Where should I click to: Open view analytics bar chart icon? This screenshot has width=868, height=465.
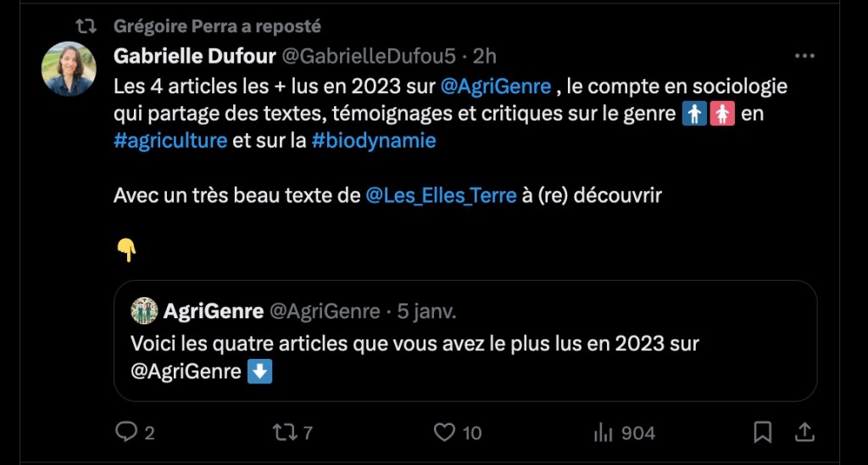(x=604, y=433)
